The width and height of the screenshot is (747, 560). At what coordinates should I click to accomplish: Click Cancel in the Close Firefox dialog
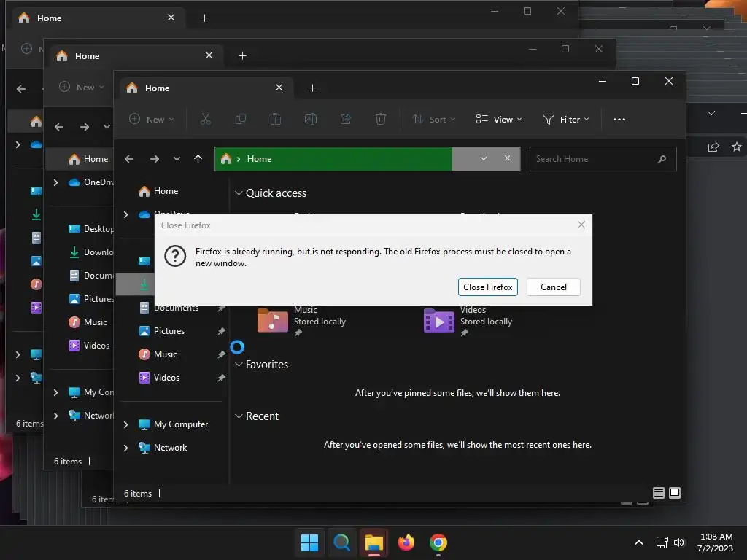553,287
